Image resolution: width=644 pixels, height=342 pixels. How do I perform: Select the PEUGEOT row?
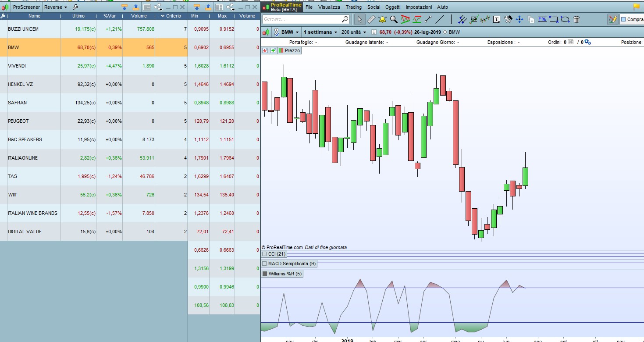(93, 121)
